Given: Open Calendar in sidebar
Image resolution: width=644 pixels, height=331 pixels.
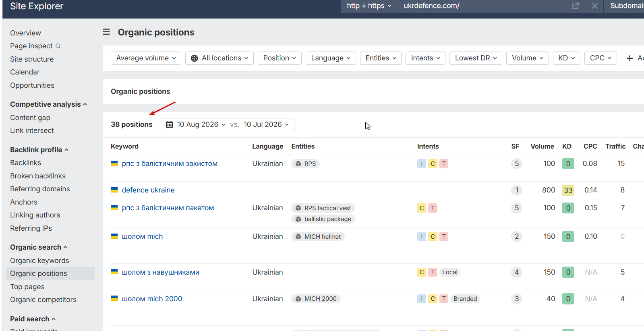Looking at the screenshot, I should point(25,72).
